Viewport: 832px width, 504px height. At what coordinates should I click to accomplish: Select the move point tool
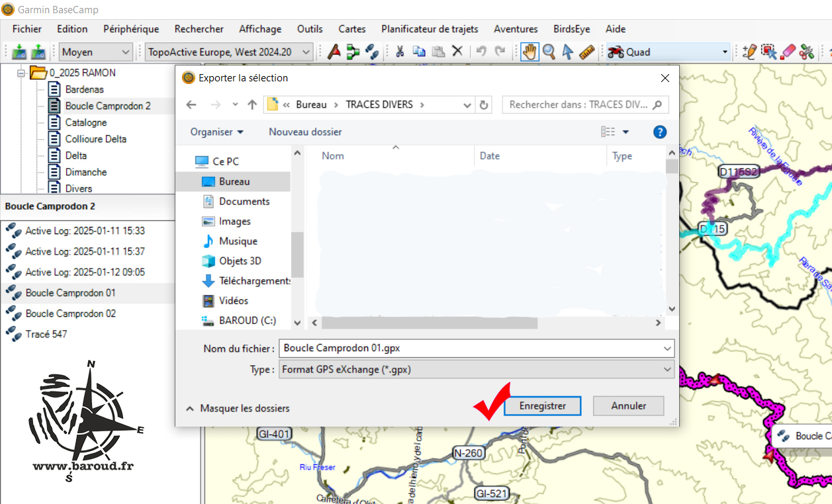click(768, 52)
